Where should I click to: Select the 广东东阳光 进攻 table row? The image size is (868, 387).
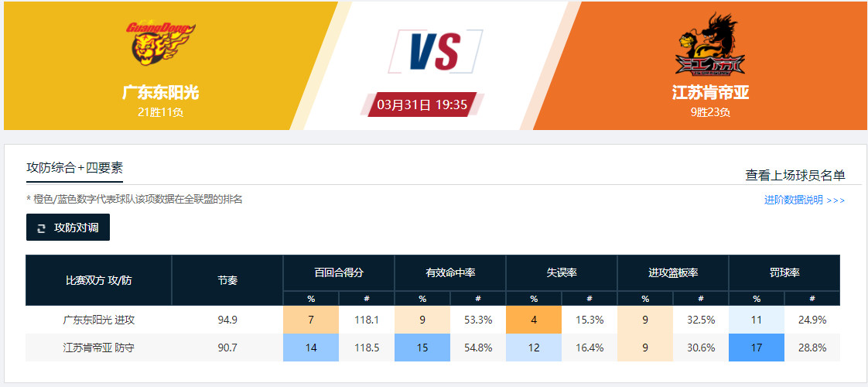point(99,320)
